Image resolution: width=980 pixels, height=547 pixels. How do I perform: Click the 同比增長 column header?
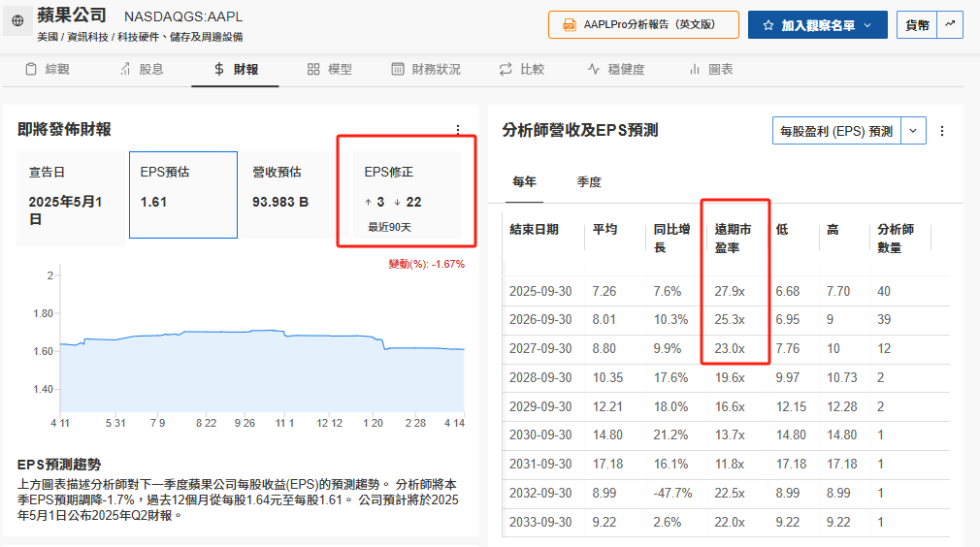coord(671,239)
